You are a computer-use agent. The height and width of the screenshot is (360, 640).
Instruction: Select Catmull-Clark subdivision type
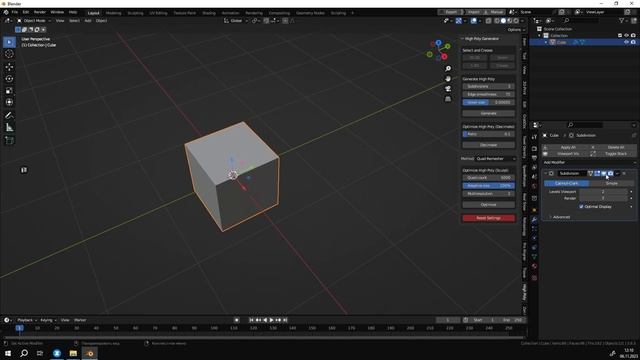click(567, 184)
